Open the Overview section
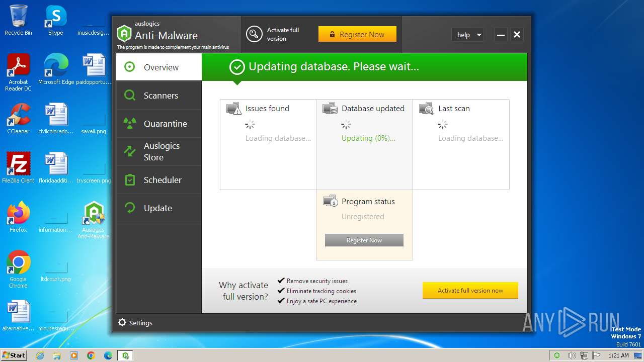644x362 pixels. click(159, 67)
